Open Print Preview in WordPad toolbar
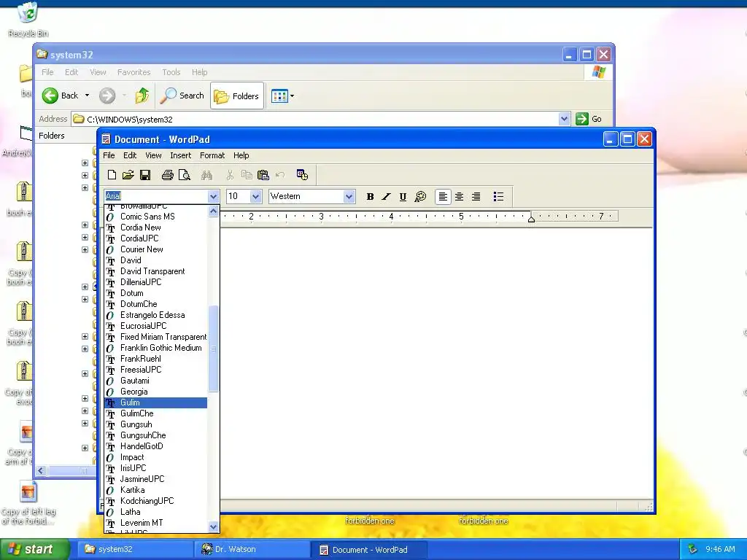The height and width of the screenshot is (560, 747). pyautogui.click(x=185, y=175)
